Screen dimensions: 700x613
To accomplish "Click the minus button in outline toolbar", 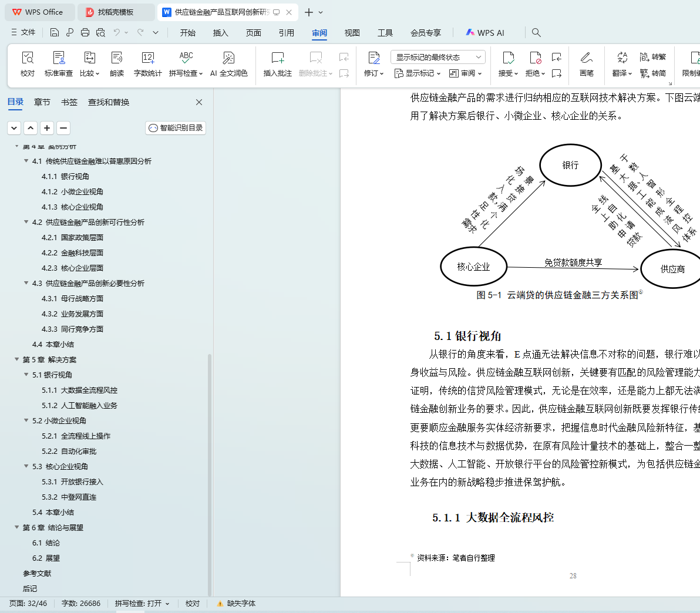I will [x=63, y=128].
